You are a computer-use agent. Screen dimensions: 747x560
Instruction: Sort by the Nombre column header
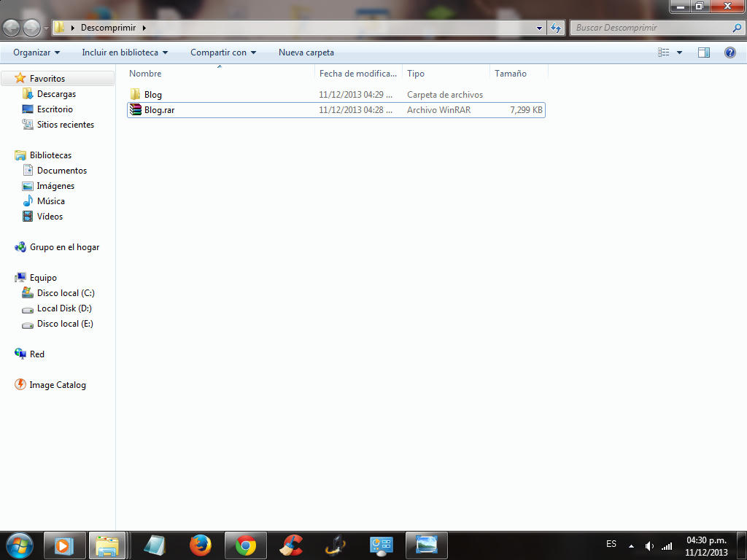(x=146, y=74)
